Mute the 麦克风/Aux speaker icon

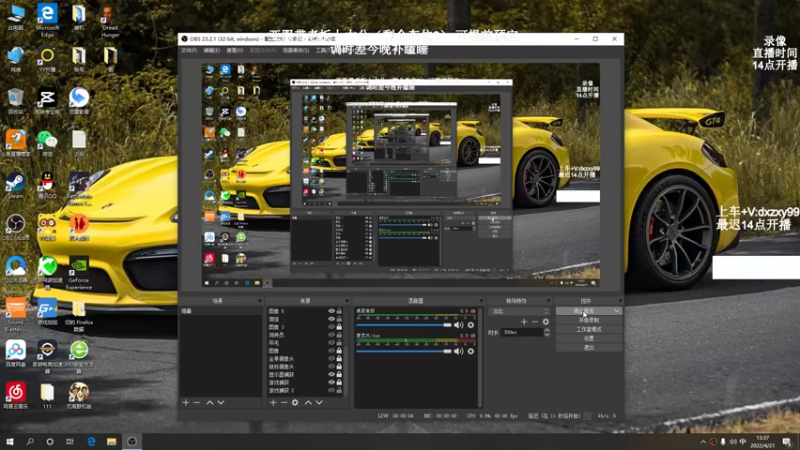coord(459,351)
